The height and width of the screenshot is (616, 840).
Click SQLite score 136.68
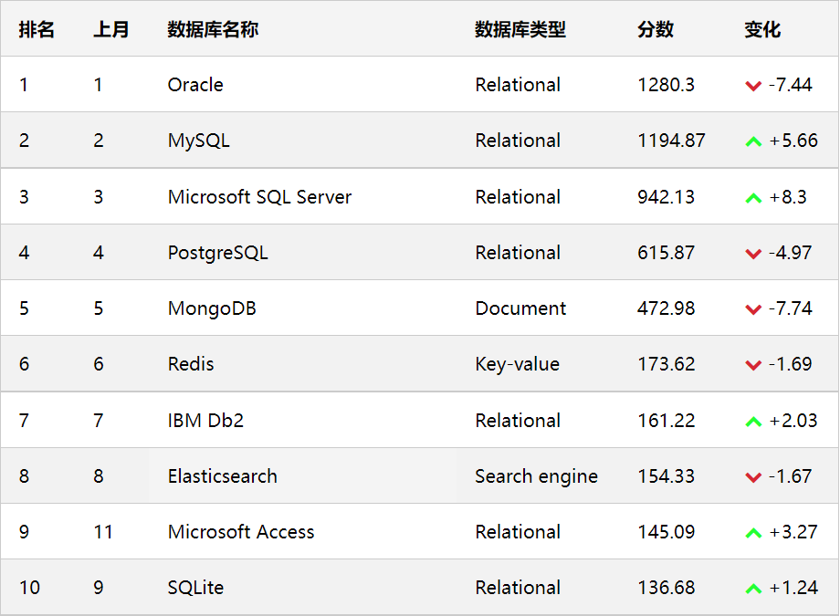[666, 588]
